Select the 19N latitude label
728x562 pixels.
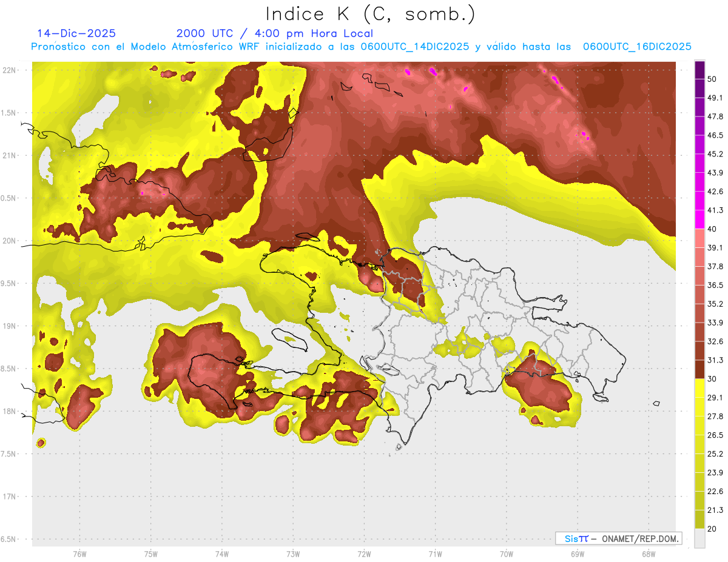pyautogui.click(x=10, y=326)
